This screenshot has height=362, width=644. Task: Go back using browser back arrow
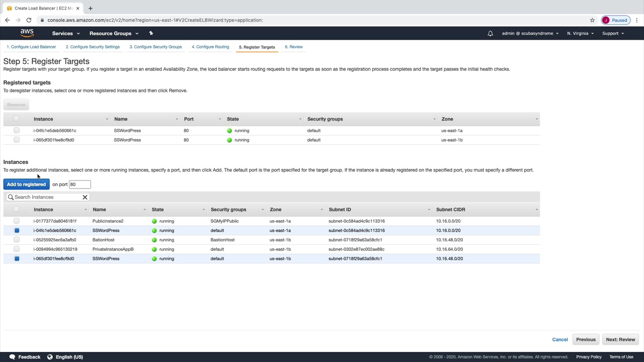pos(7,20)
